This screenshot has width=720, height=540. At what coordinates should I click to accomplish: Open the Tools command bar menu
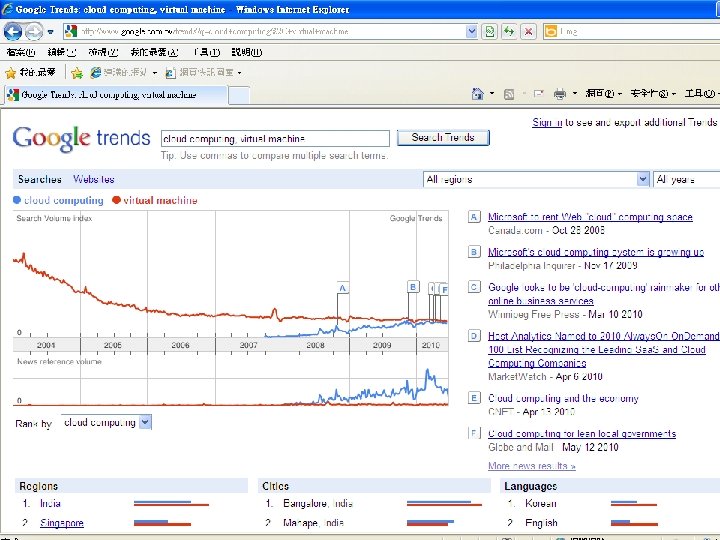point(702,94)
